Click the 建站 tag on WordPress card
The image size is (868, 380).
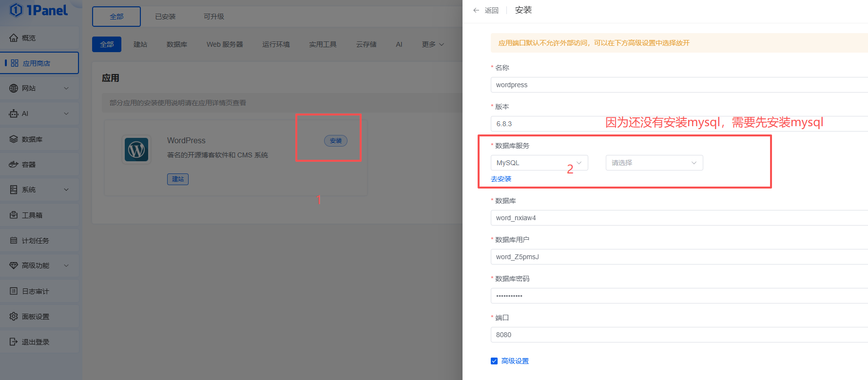pyautogui.click(x=178, y=179)
